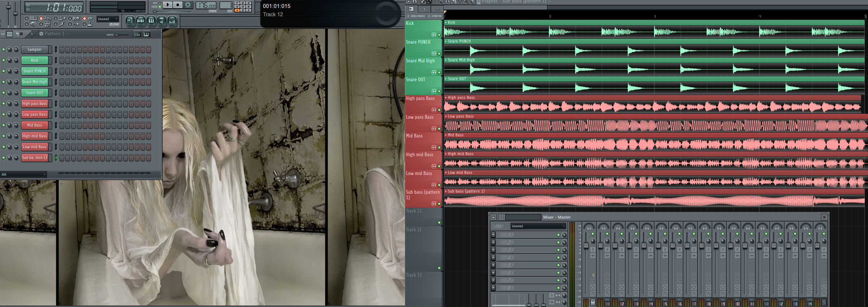Open the Browser window button
This screenshot has height=307, width=868.
[x=161, y=21]
